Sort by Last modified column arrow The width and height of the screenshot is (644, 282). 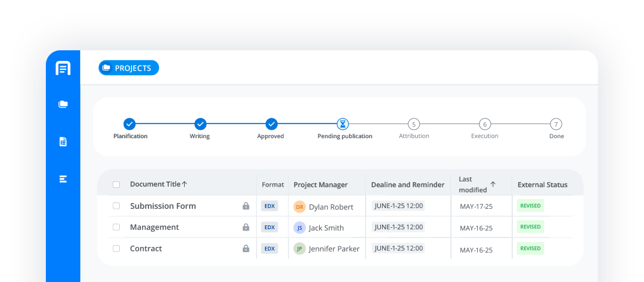(x=493, y=185)
